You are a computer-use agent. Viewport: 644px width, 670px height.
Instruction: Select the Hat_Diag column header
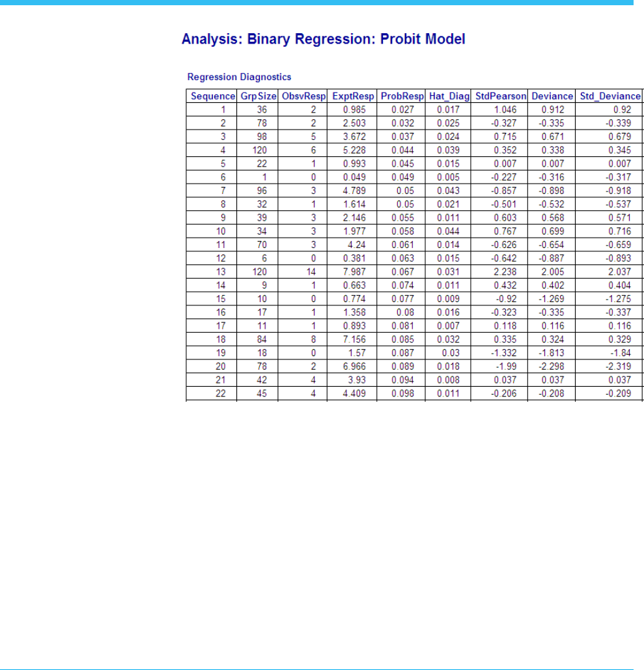point(449,96)
